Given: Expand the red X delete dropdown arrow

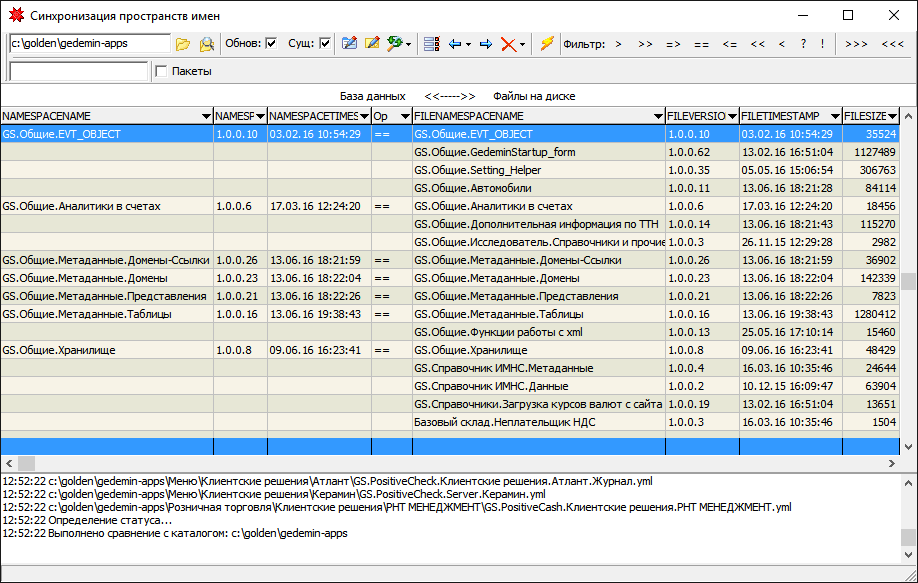Looking at the screenshot, I should pyautogui.click(x=523, y=44).
